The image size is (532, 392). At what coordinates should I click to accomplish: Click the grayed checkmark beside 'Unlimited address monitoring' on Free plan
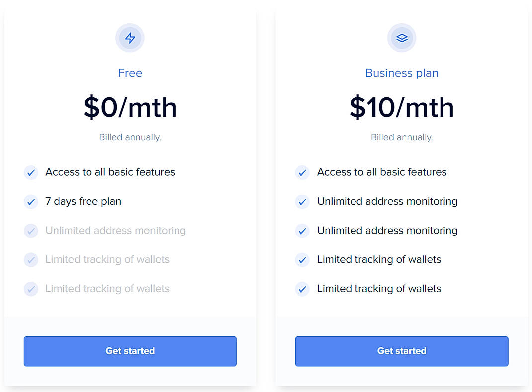(31, 231)
